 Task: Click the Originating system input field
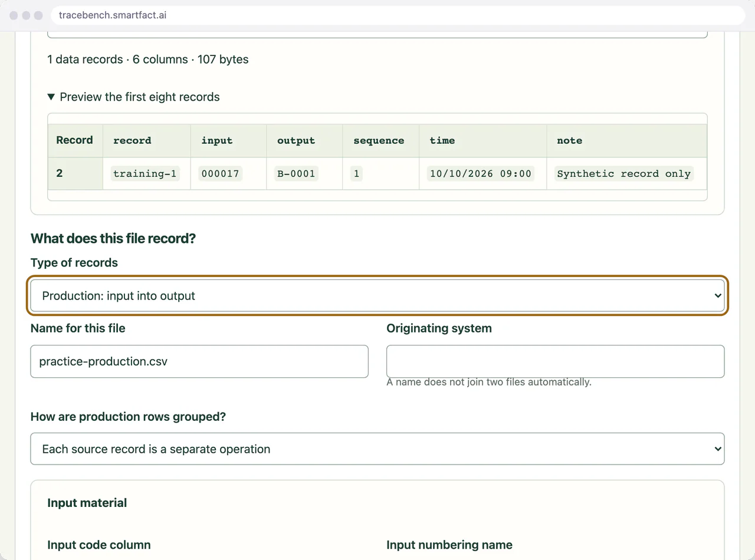click(555, 361)
